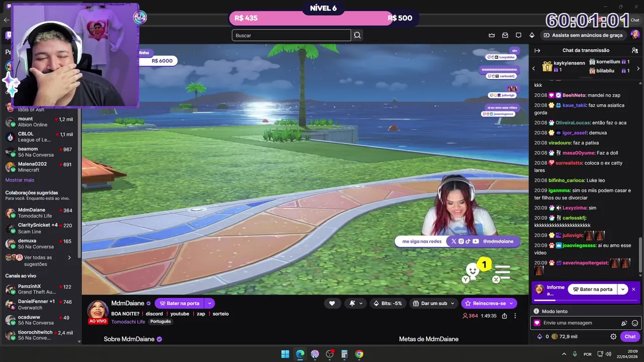This screenshot has width=644, height=362.
Task: Open PamzinhX Grand Theft Auto channel
Action: coord(39,289)
